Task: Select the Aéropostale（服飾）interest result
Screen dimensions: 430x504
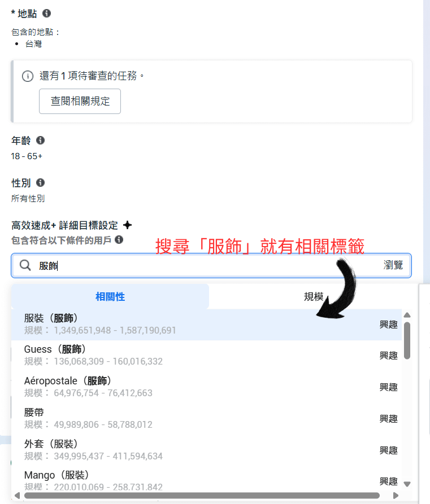Action: pyautogui.click(x=206, y=387)
